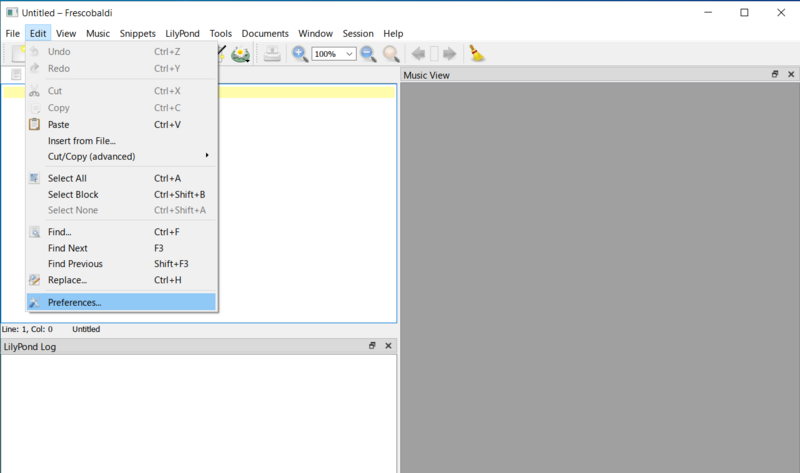Click the next page right arrow icon
This screenshot has width=800, height=473.
point(449,54)
